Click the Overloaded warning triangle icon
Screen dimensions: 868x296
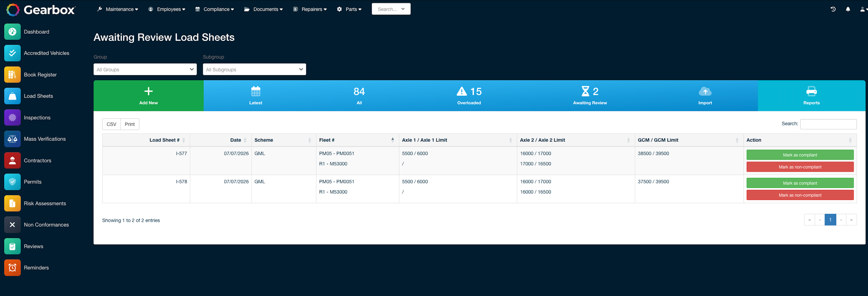(x=462, y=91)
